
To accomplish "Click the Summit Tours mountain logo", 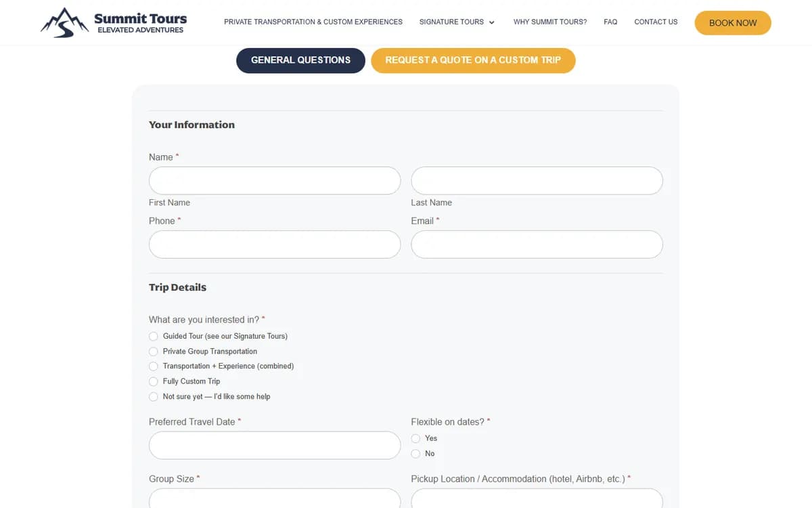I will [114, 22].
